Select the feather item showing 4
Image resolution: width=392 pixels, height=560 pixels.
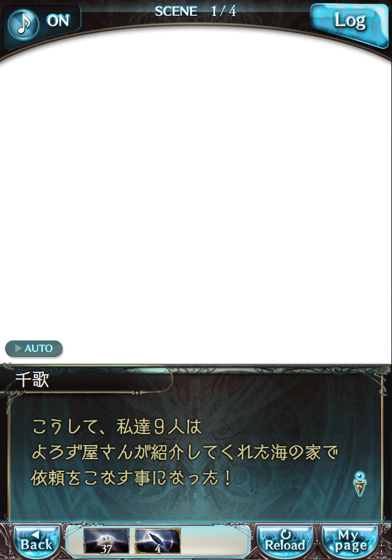(x=158, y=540)
